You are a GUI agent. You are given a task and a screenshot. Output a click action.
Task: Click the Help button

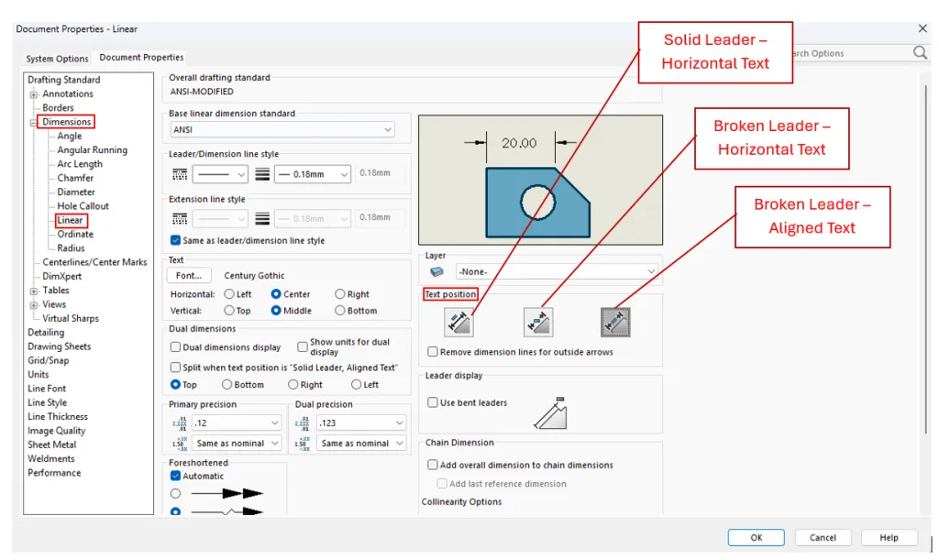point(889,537)
